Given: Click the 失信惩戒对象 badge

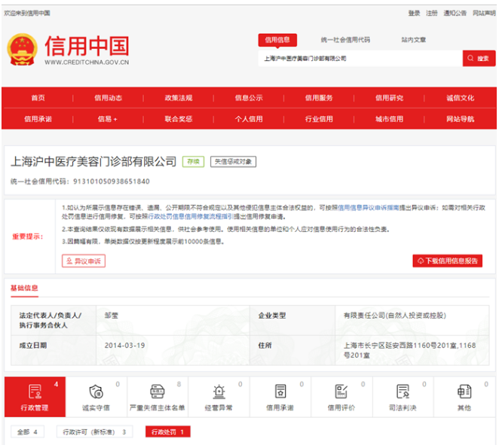Looking at the screenshot, I should 233,162.
